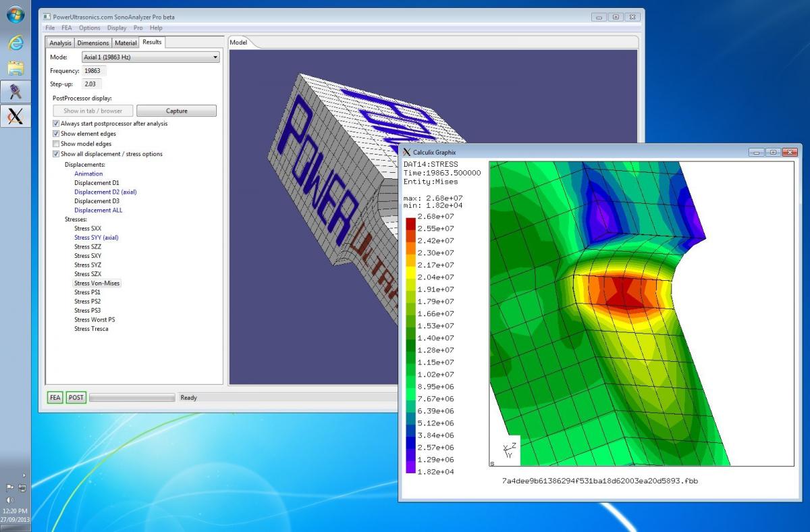Open the Action Center flag in the tray
This screenshot has width=810, height=532.
[x=9, y=487]
